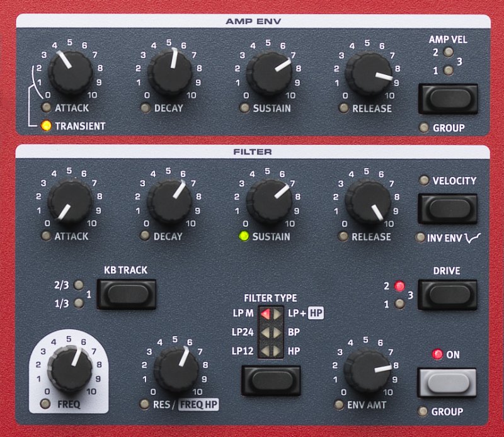Click the Filter Decay knob

click(x=169, y=202)
